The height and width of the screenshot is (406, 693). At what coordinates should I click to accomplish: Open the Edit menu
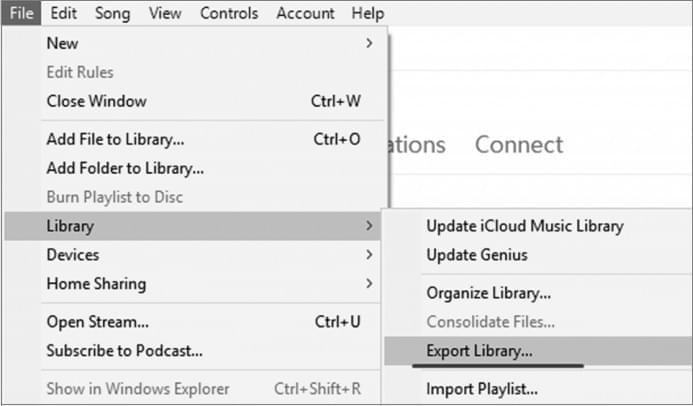click(63, 13)
